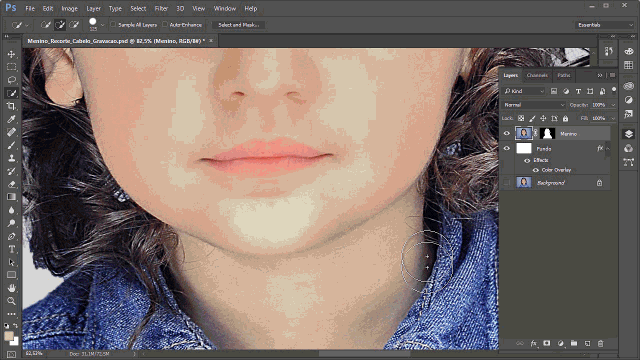Open the Filter menu
Image resolution: width=640 pixels, height=360 pixels.
click(161, 8)
